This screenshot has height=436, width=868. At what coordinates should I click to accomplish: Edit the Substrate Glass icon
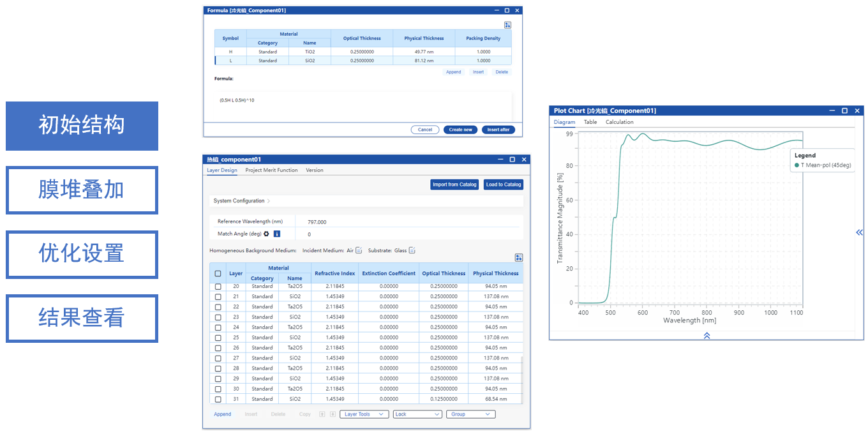tap(412, 250)
